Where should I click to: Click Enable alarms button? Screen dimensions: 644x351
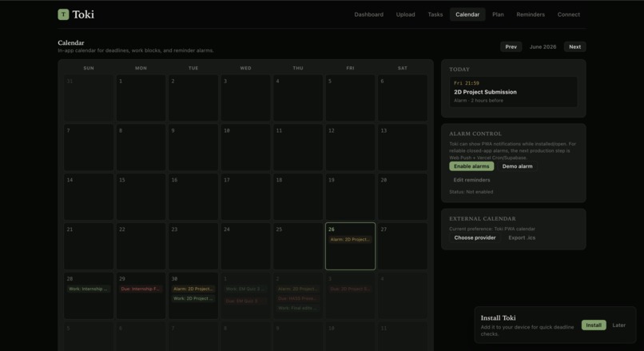[x=471, y=166]
